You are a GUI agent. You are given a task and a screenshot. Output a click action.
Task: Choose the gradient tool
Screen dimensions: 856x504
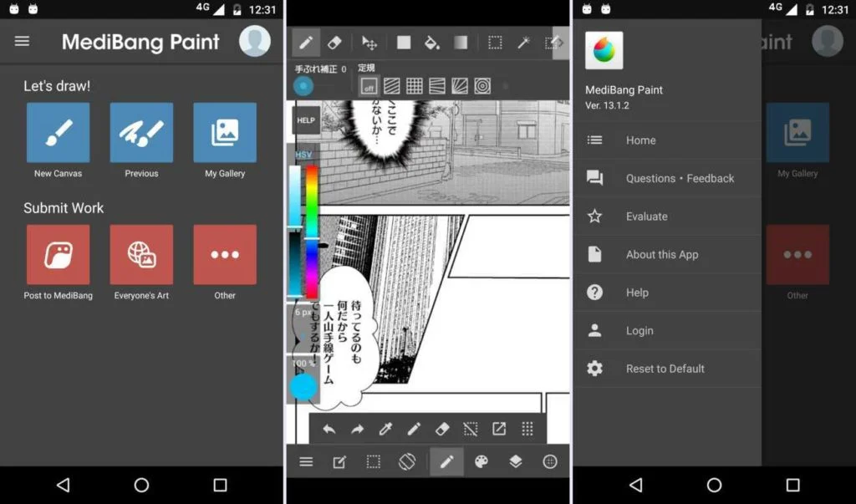coord(461,43)
